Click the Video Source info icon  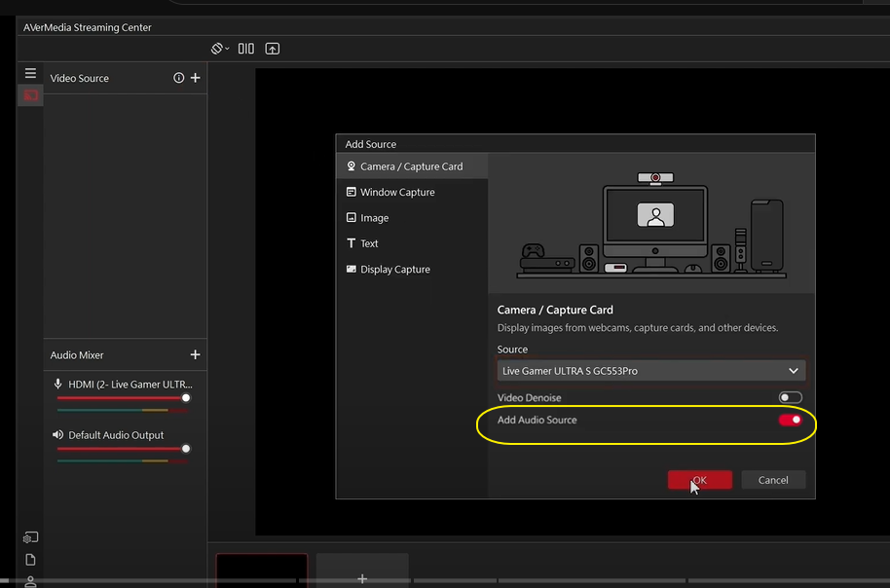[x=179, y=78]
